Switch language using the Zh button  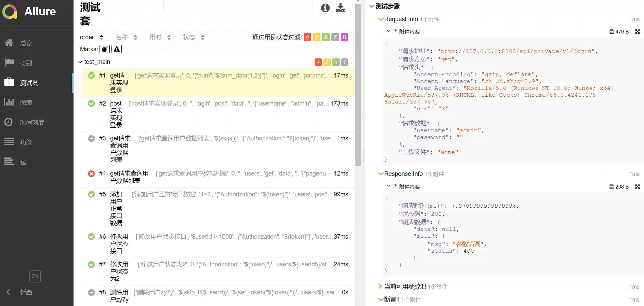pos(35,276)
